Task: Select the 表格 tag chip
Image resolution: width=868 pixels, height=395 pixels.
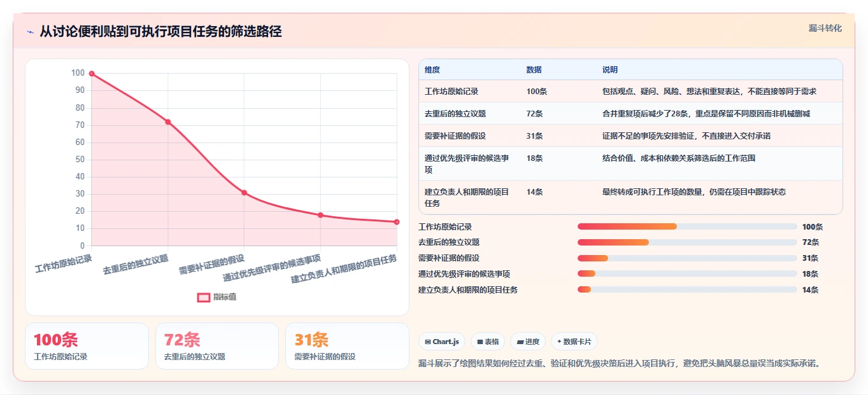Action: 488,342
